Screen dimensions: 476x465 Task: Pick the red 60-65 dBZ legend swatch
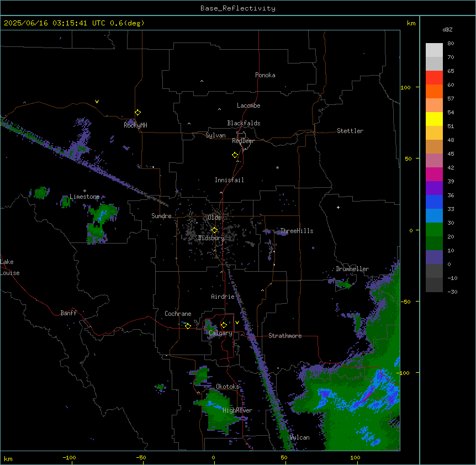pos(434,78)
